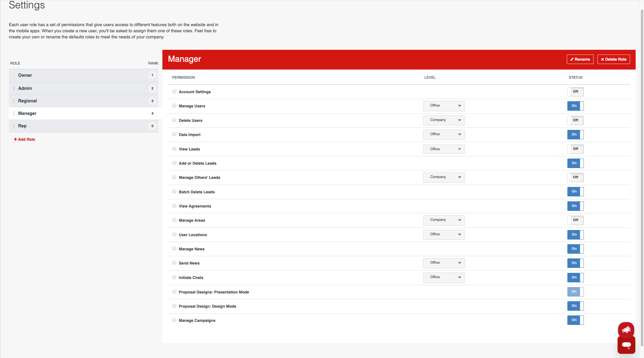Screen dimensions: 644x358
Task: Enable Manage Others' Leads toggle
Action: (575, 177)
